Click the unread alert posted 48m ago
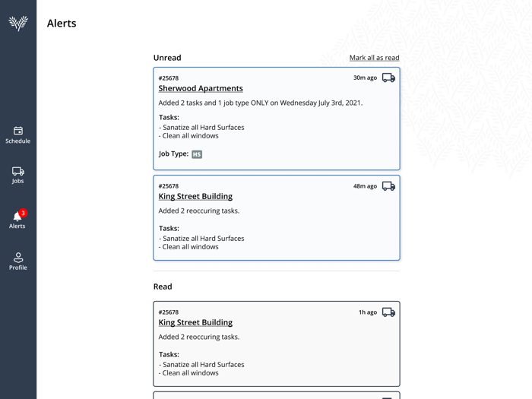The image size is (532, 399). pos(277,220)
